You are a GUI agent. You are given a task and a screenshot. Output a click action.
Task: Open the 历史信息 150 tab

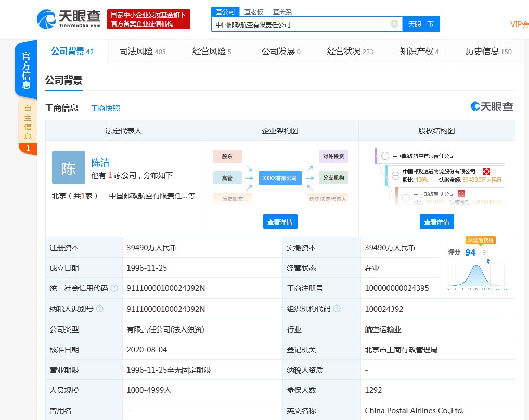tap(488, 52)
